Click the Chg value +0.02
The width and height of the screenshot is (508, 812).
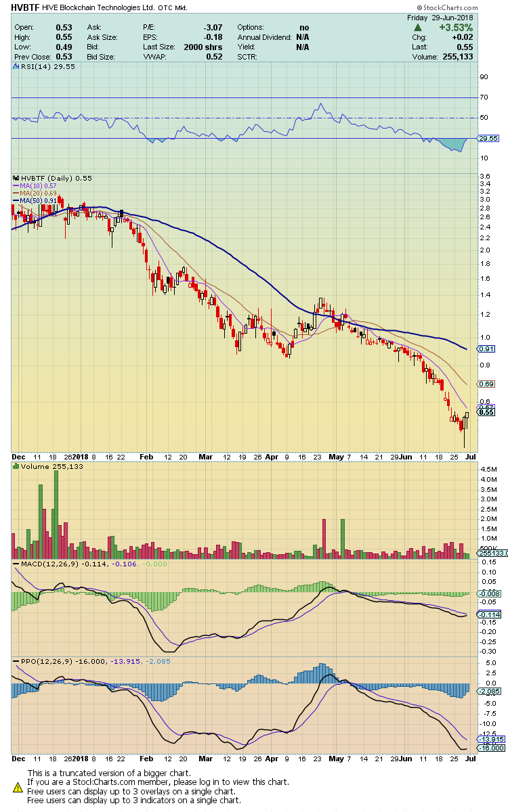tap(463, 37)
